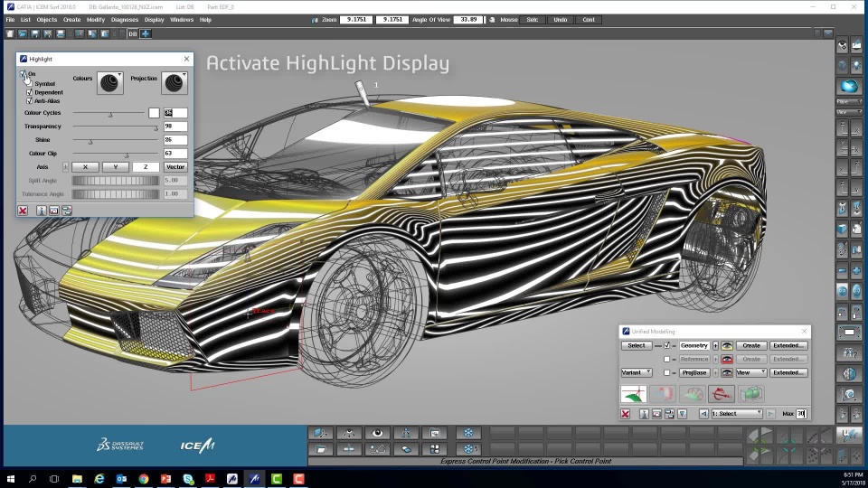The image size is (868, 488).
Task: Click the rotation axis tool icon in Unified Modelling
Action: pos(722,394)
